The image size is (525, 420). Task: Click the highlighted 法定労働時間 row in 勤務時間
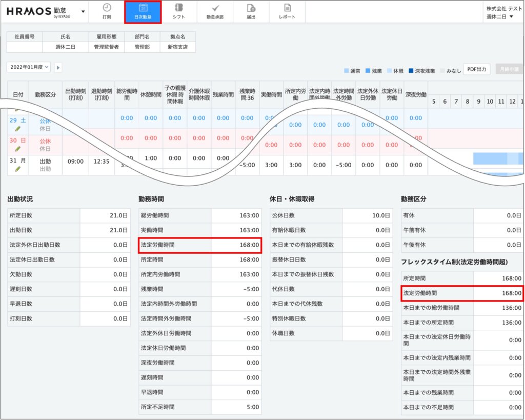tap(200, 245)
